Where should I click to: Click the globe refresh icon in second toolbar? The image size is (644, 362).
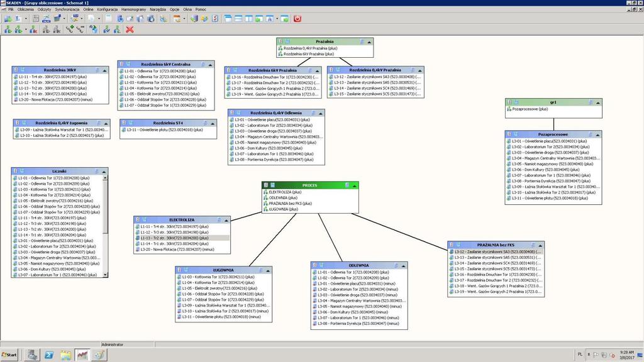94,30
